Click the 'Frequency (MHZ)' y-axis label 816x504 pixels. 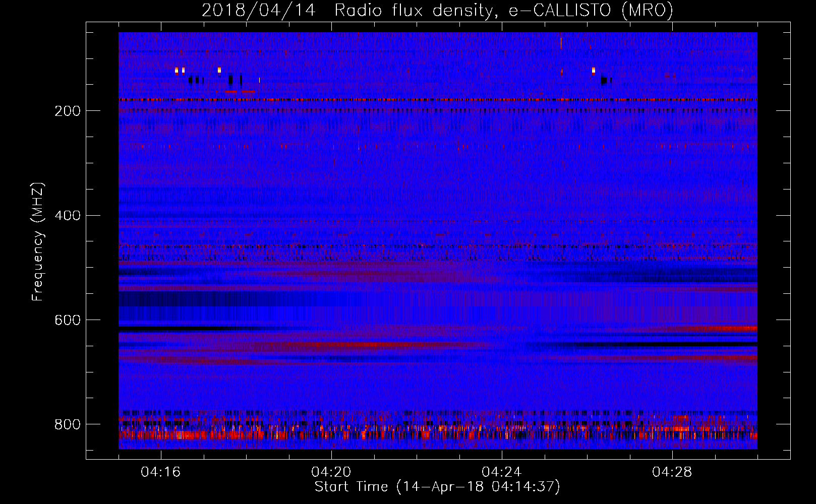click(38, 241)
